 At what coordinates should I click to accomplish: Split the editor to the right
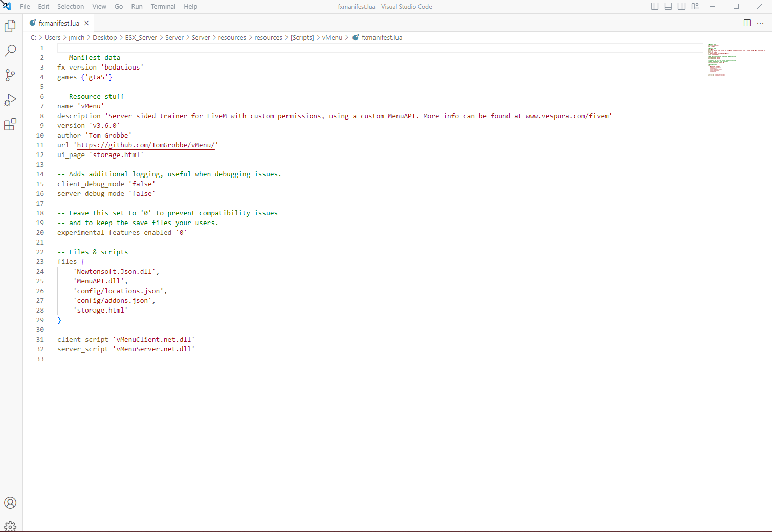[747, 23]
